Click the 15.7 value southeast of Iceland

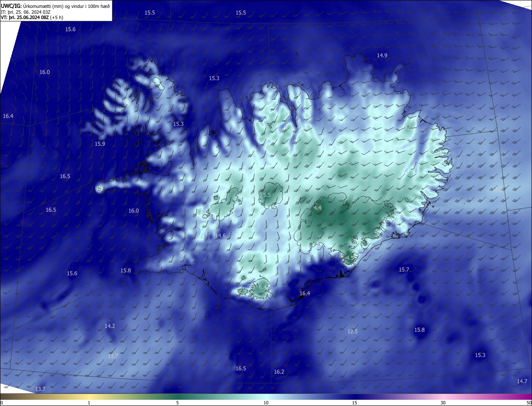(404, 269)
